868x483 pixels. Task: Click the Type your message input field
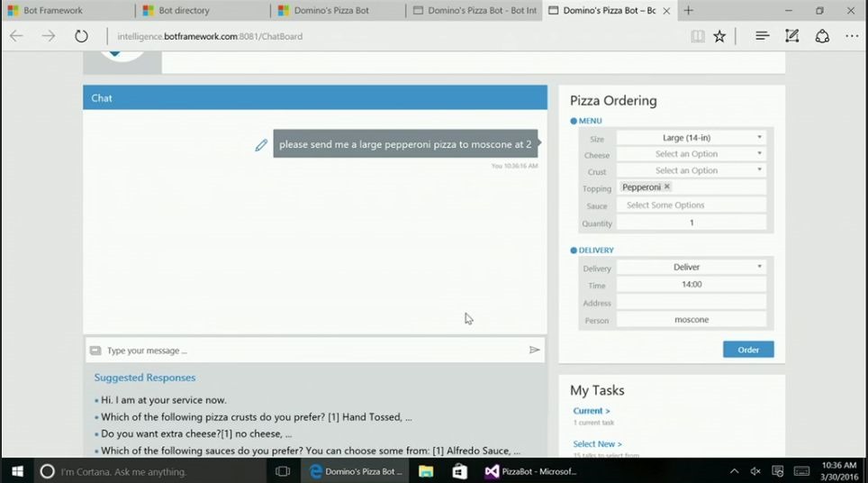(x=315, y=350)
